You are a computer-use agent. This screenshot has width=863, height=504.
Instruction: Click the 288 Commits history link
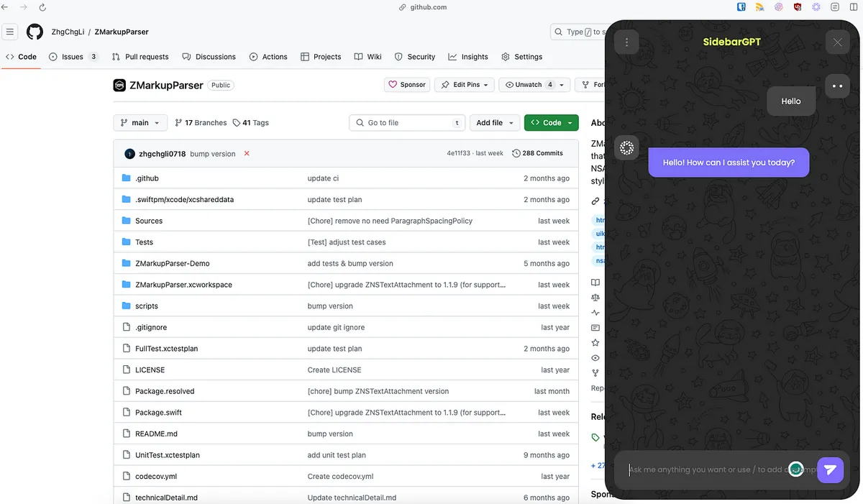pos(537,153)
